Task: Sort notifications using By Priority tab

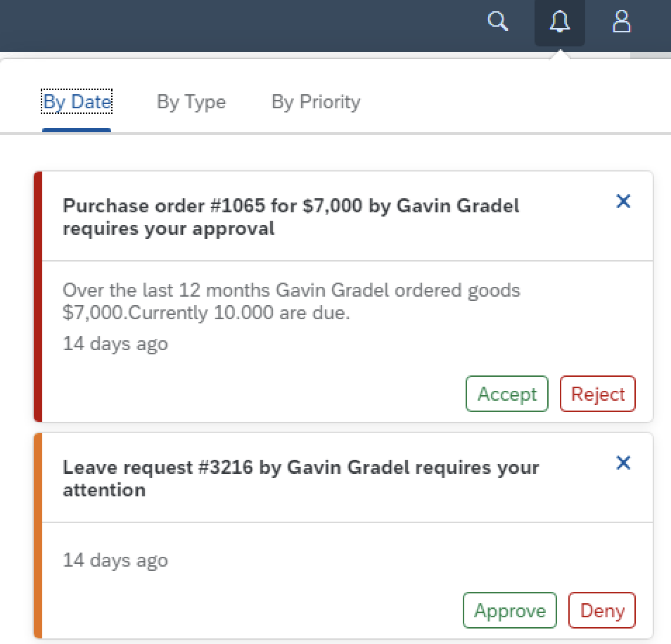Action: pyautogui.click(x=316, y=102)
